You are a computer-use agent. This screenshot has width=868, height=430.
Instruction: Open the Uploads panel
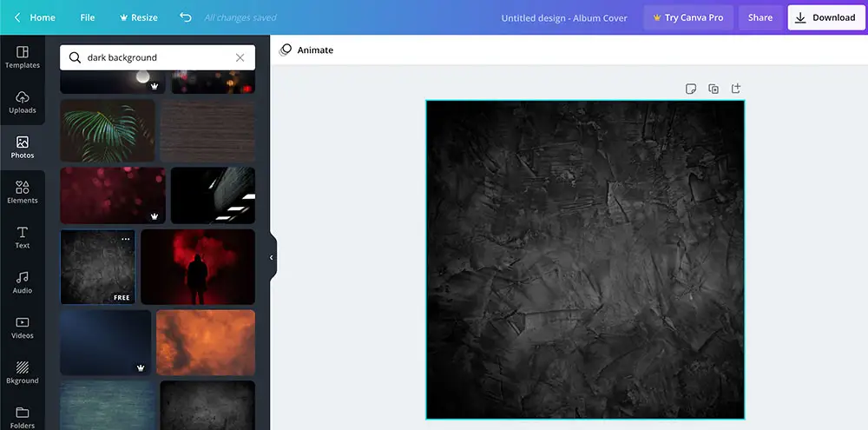(23, 103)
